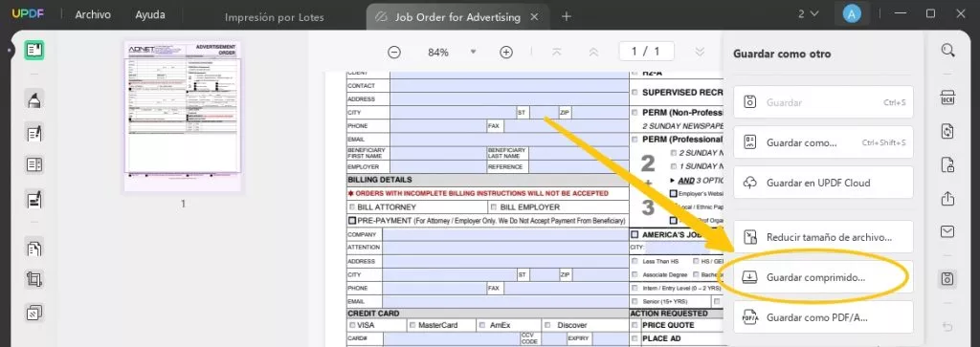Click the REFERENCE form field
This screenshot has height=347, width=980.
tap(578, 166)
